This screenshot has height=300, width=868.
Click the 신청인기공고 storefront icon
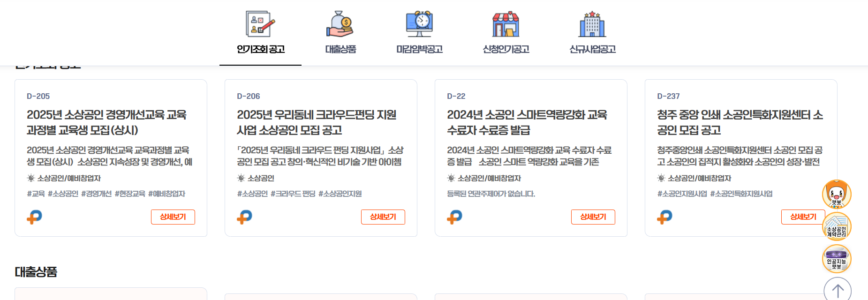point(506,24)
